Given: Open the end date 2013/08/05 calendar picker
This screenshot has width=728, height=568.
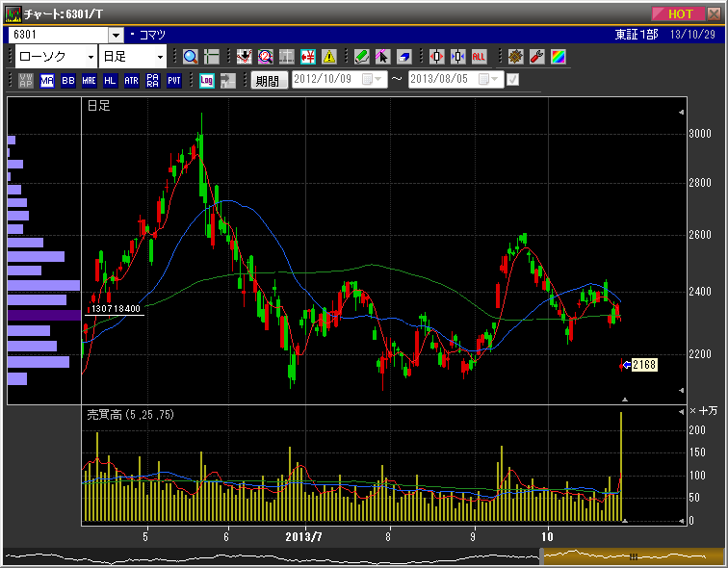Looking at the screenshot, I should click(x=491, y=80).
